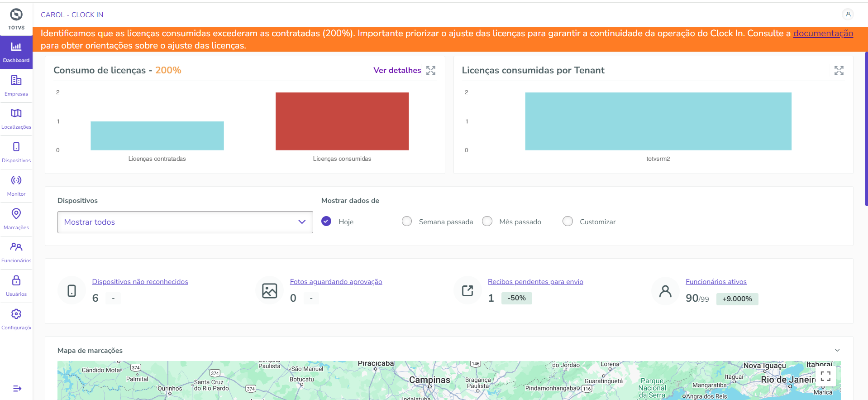868x400 pixels.
Task: Click the page vertical scrollbar
Action: click(866, 129)
